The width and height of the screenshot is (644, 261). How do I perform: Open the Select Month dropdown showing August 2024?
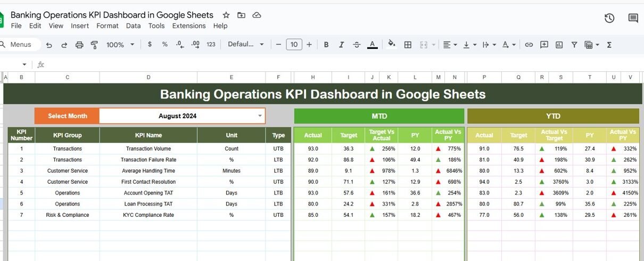tap(260, 116)
